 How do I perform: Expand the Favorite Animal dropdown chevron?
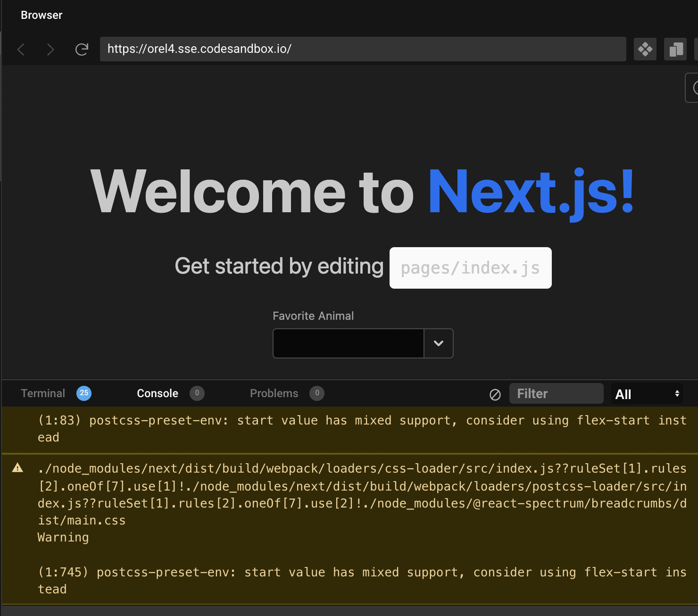click(439, 343)
